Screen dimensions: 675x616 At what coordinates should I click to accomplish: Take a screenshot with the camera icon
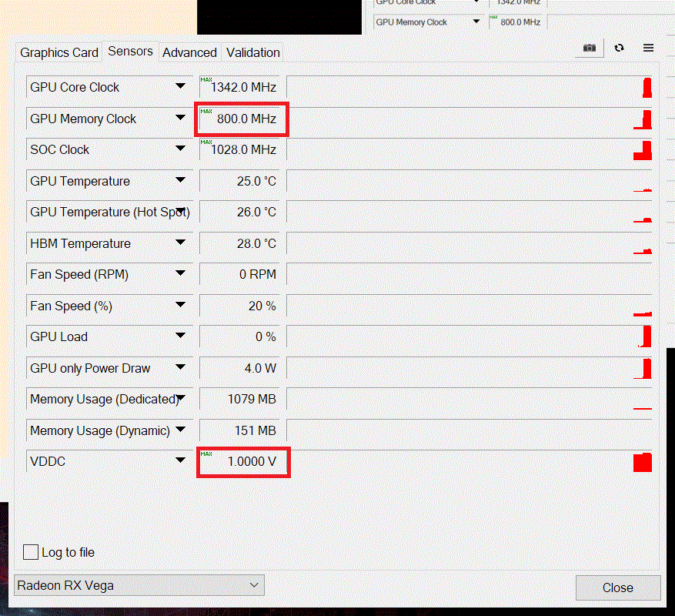(590, 48)
